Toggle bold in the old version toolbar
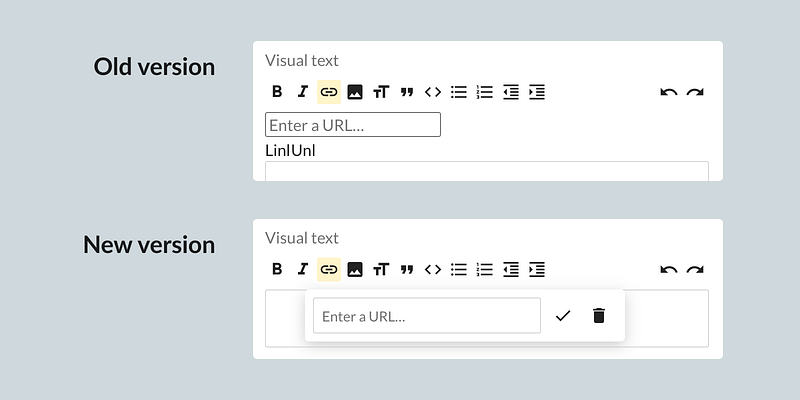Image resolution: width=800 pixels, height=400 pixels. (277, 92)
